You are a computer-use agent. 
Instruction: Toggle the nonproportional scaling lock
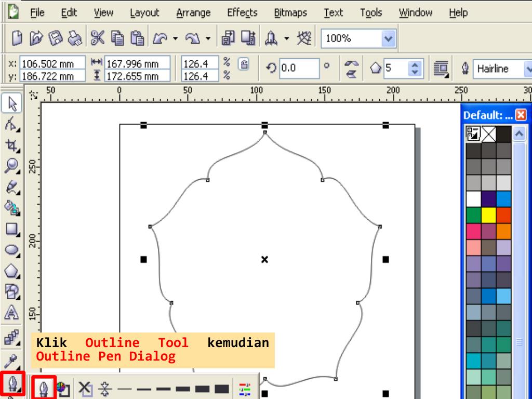click(x=244, y=64)
